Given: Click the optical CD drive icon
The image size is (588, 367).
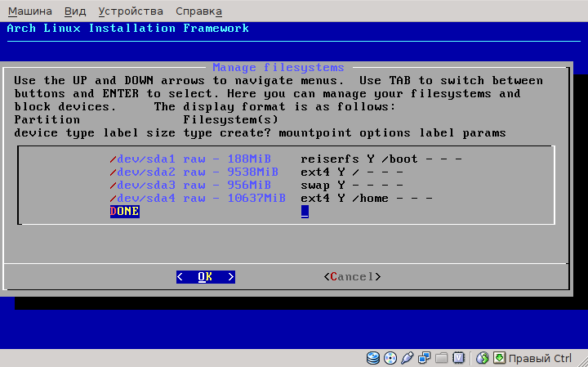Looking at the screenshot, I should pyautogui.click(x=390, y=358).
